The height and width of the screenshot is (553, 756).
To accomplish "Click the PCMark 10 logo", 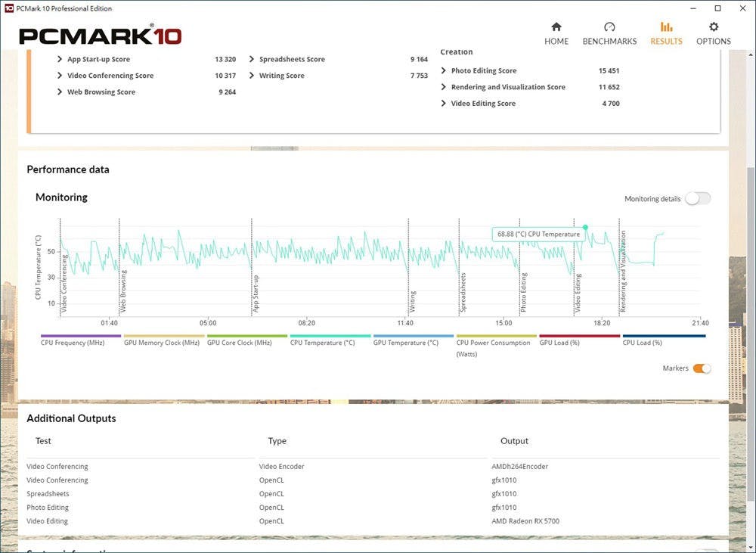I will point(100,35).
